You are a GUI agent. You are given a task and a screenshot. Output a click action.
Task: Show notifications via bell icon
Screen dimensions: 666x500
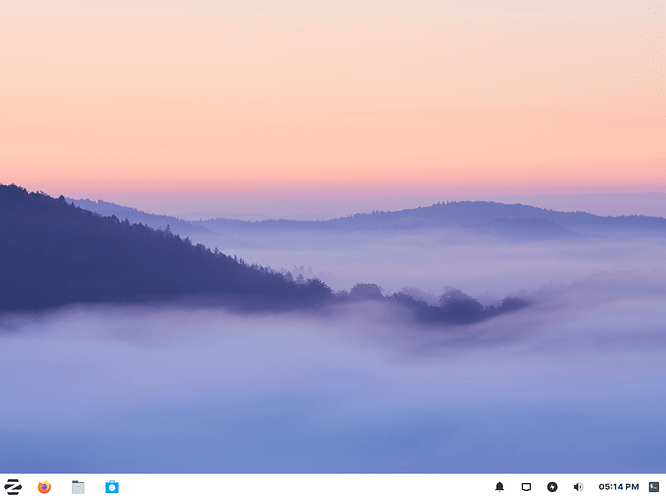pos(500,487)
